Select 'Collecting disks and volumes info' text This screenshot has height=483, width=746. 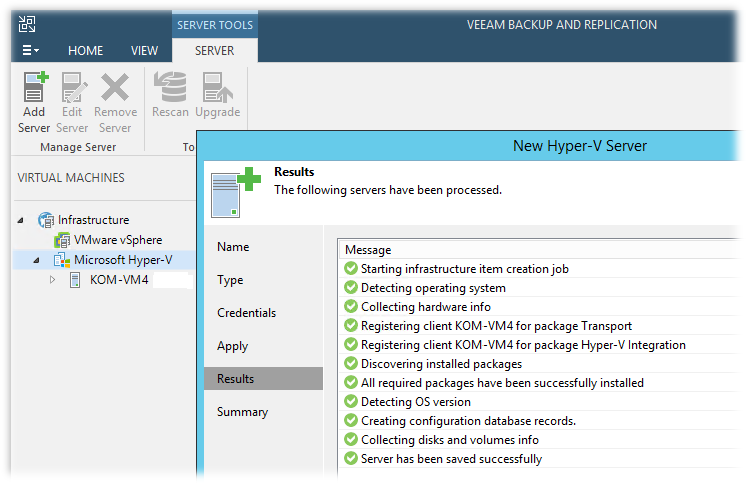450,440
